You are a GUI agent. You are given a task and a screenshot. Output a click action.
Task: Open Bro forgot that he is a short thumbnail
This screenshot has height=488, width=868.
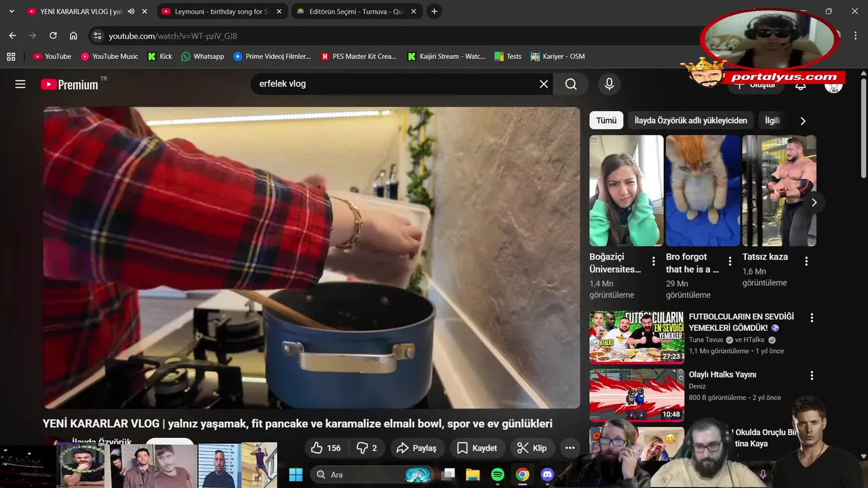point(703,190)
